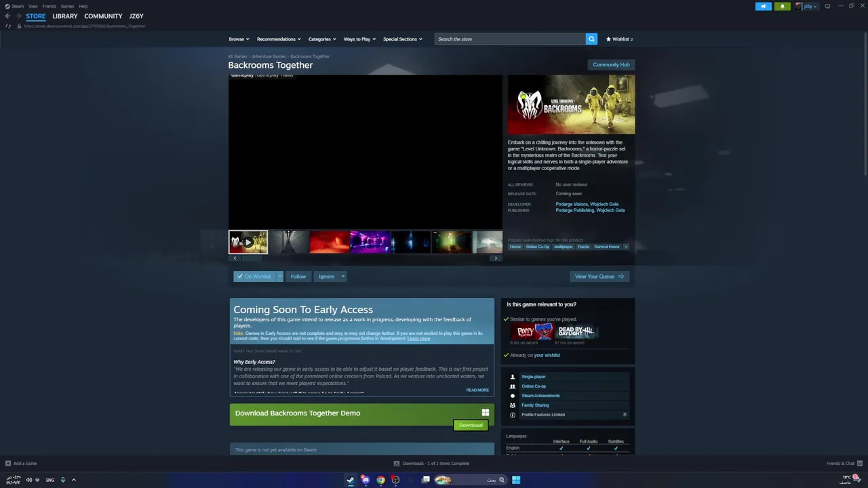Viewport: 868px width, 488px height.
Task: Expand the Browse dropdown
Action: (239, 39)
